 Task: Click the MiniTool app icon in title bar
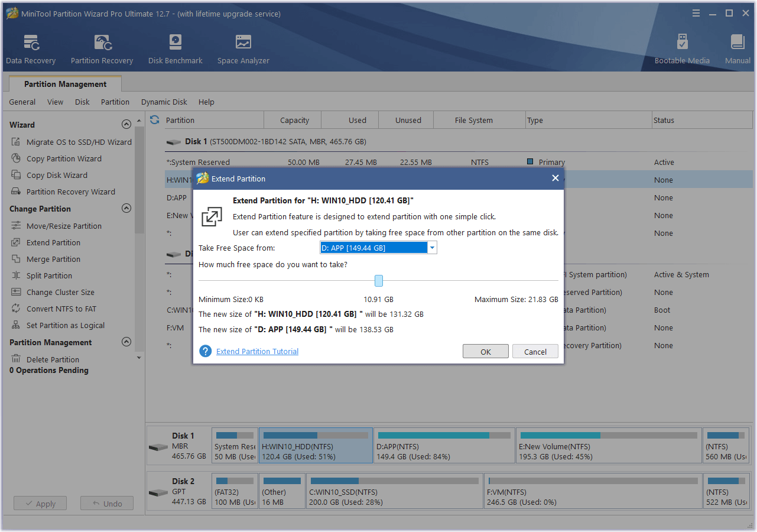click(x=12, y=13)
